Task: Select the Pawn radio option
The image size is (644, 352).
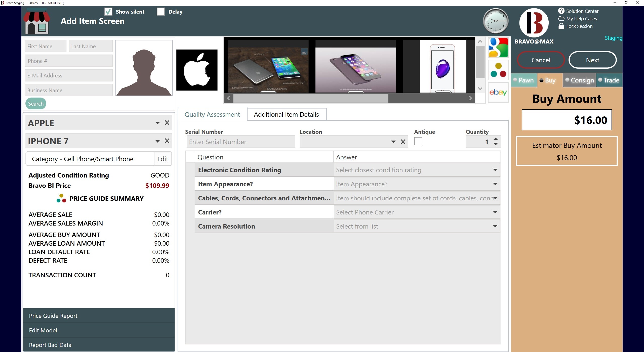Action: point(515,80)
